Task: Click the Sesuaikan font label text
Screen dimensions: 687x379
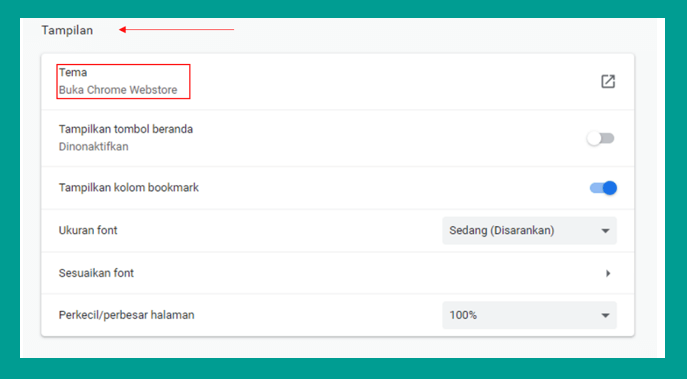Action: [96, 273]
